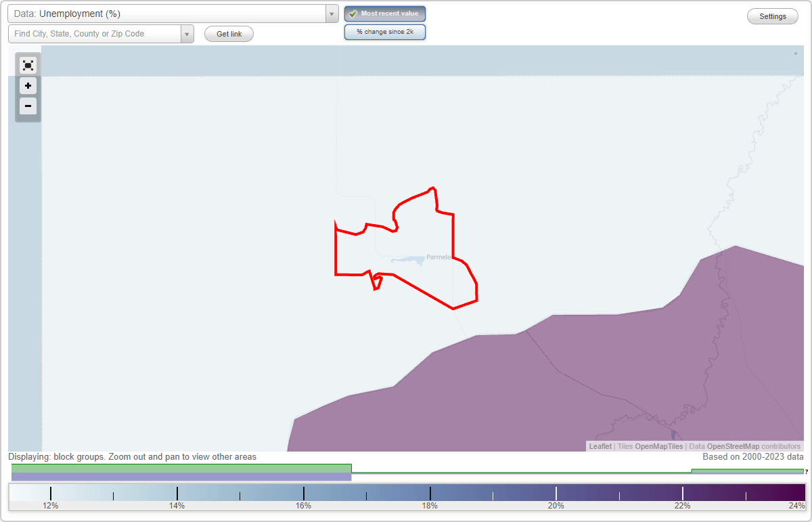
Task: Click the 18% mark on color legend
Action: tap(430, 505)
